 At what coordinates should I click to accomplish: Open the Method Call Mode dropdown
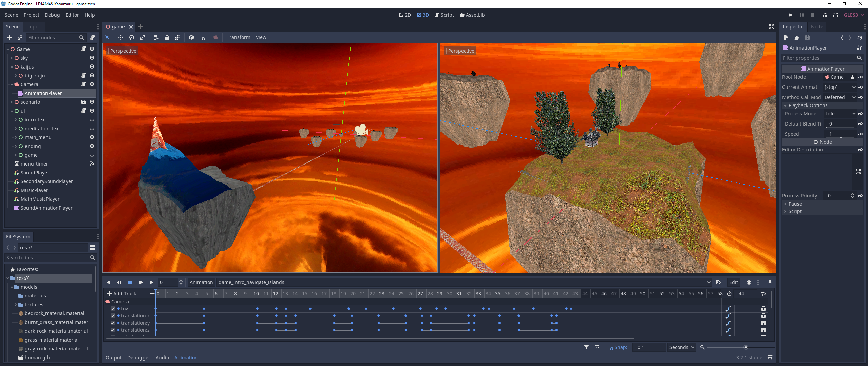(840, 97)
